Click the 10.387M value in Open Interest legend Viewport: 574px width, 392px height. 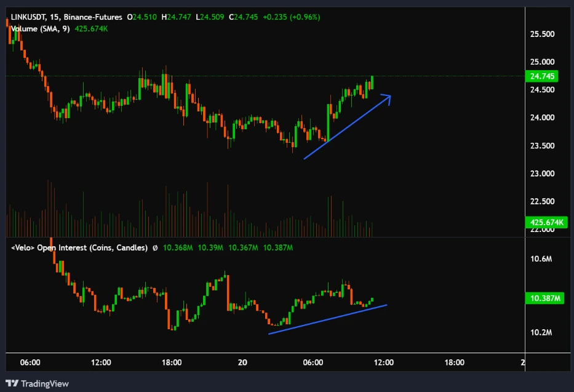[x=278, y=248]
